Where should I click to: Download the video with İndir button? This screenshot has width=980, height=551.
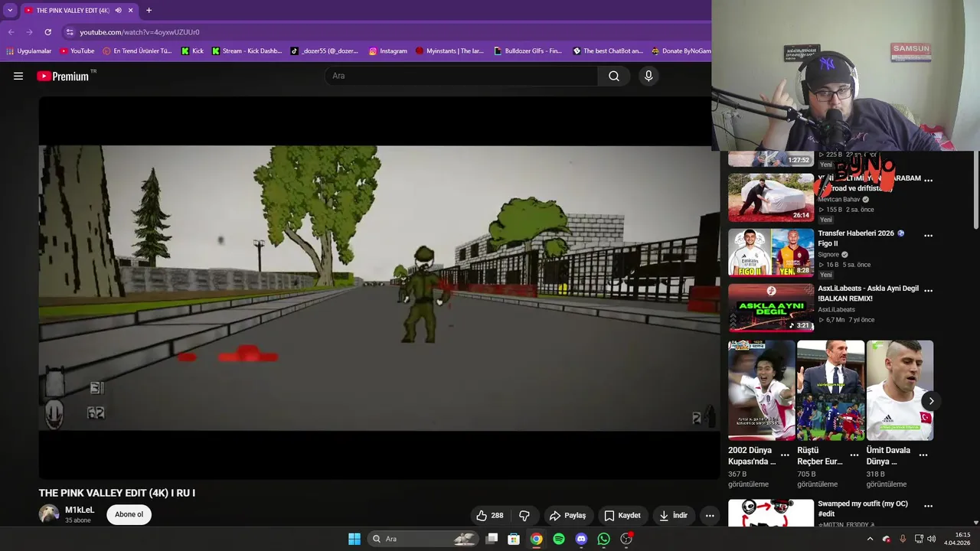click(673, 515)
